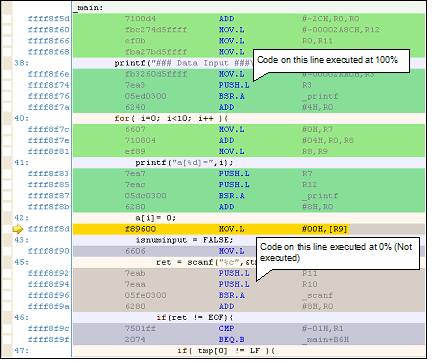The image size is (443, 363).
Task: Click the gutter box beside address ffff8f92
Action: 8,273
